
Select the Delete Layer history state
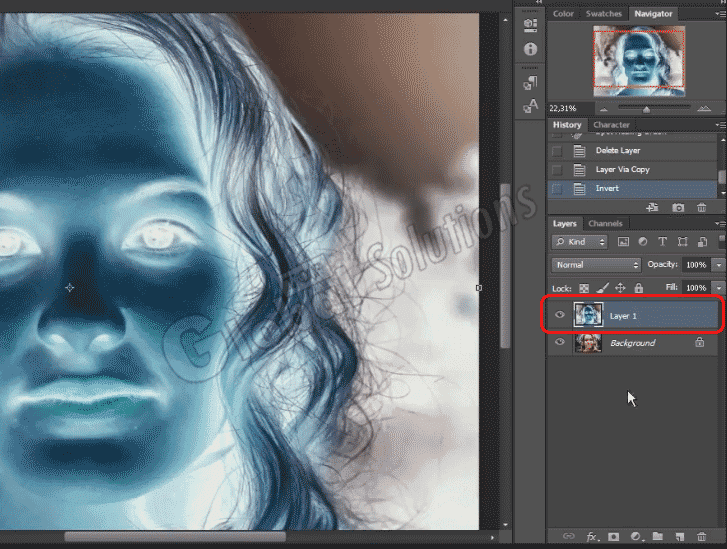pyautogui.click(x=632, y=151)
